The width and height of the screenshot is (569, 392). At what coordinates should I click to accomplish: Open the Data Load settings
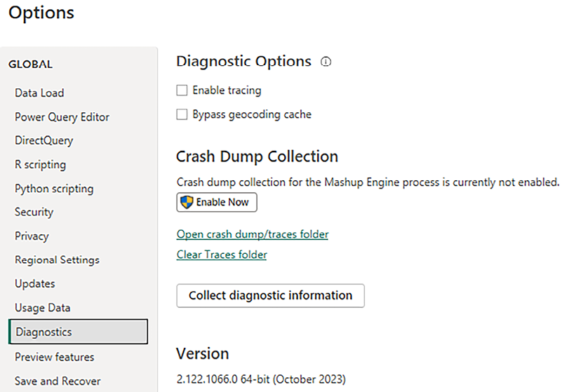tap(39, 93)
